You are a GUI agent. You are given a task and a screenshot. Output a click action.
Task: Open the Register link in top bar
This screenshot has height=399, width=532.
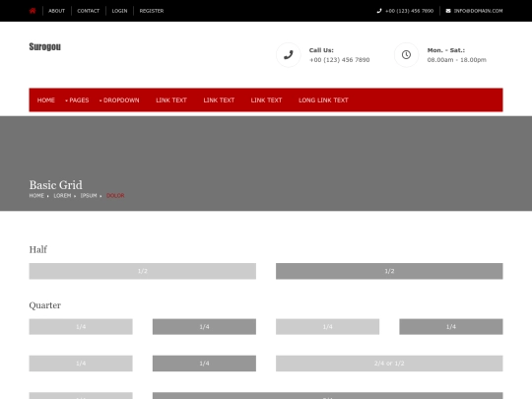click(152, 11)
